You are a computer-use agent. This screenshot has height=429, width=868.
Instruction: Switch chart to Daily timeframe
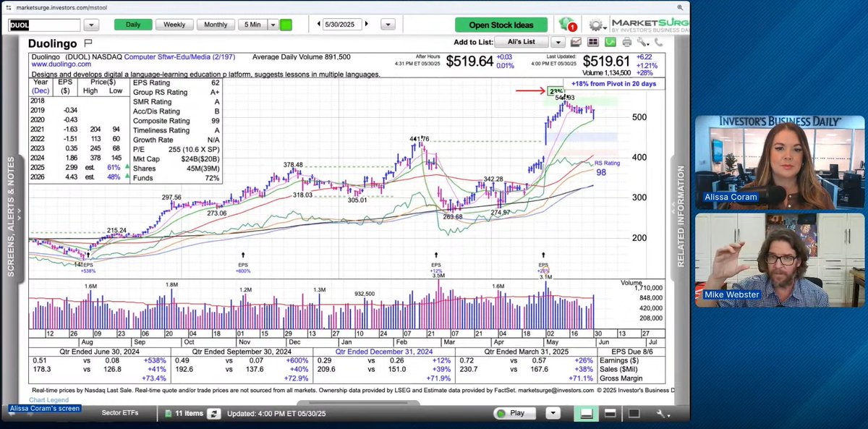[133, 25]
